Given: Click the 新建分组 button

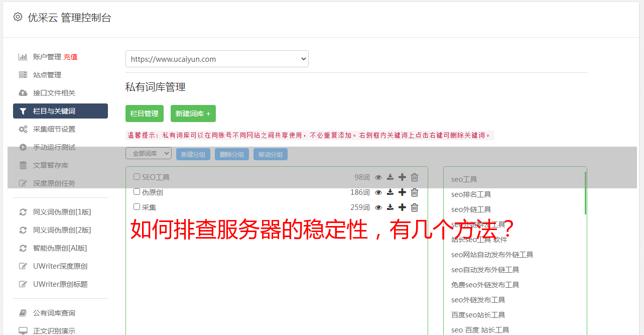Looking at the screenshot, I should (193, 154).
